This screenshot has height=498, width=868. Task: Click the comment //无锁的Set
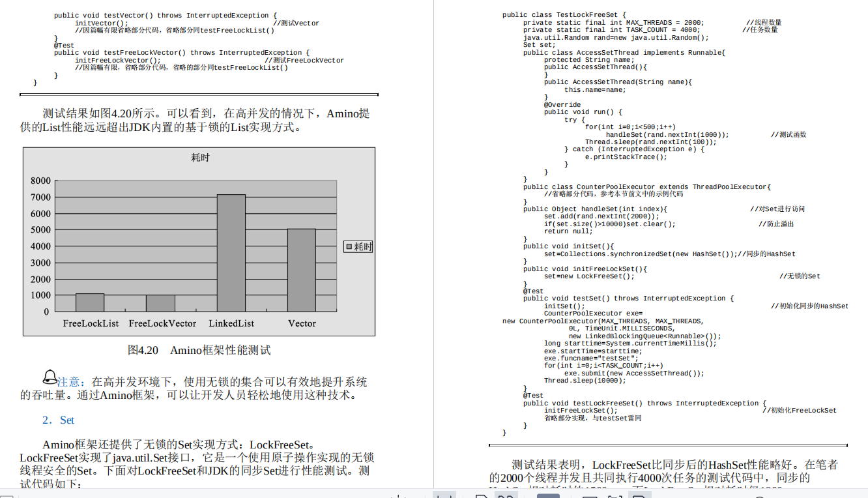point(800,276)
